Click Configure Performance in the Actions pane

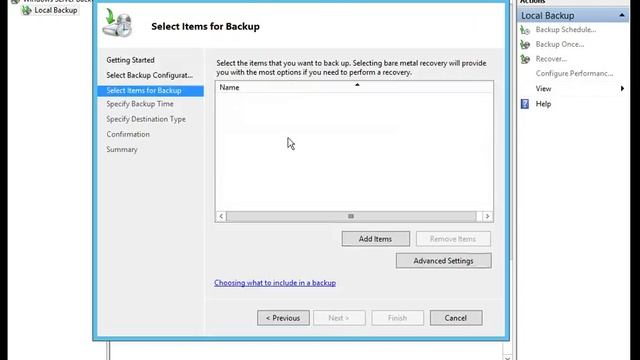[x=574, y=73]
